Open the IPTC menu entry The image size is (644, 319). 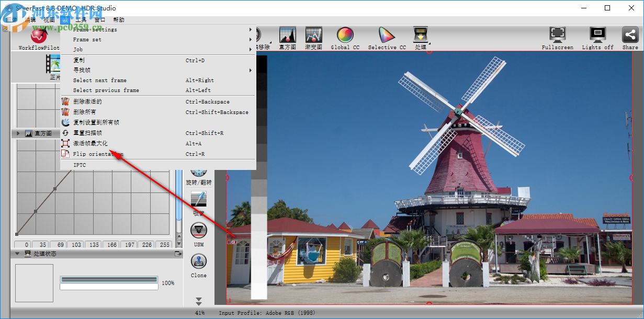click(x=80, y=165)
